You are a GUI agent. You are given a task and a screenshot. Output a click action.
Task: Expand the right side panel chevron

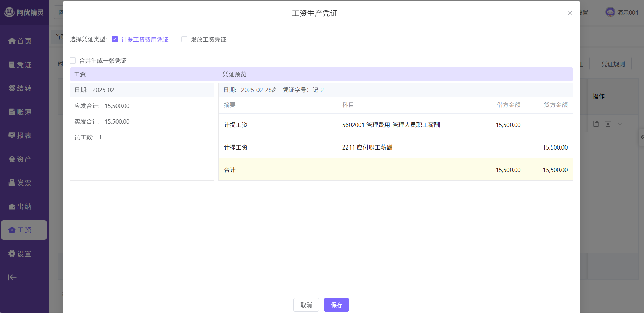click(642, 137)
